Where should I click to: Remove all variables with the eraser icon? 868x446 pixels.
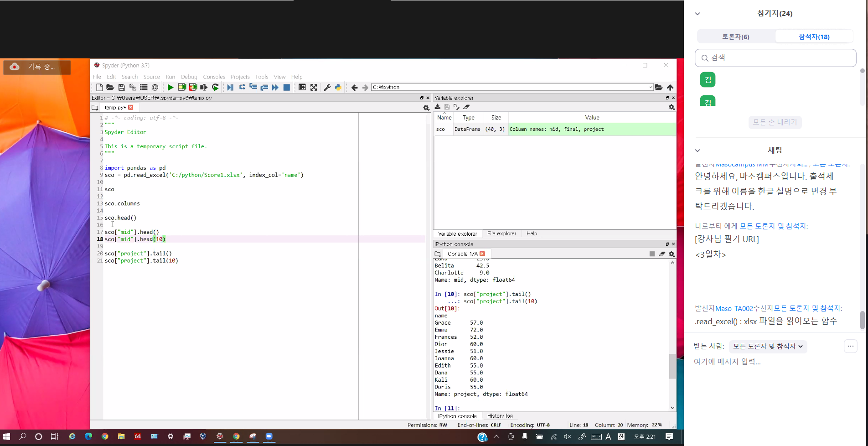click(x=466, y=107)
